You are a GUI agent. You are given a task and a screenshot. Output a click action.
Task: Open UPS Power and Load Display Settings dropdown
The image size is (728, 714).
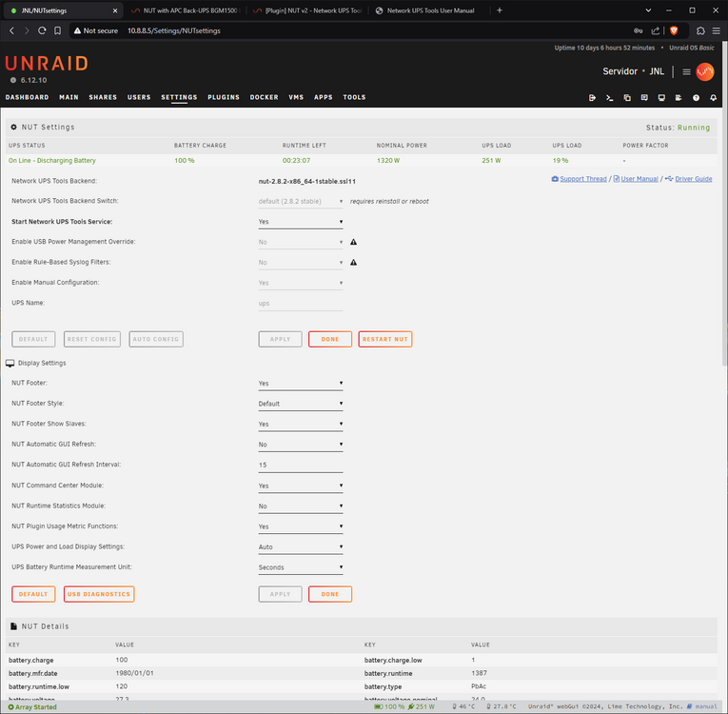(301, 547)
